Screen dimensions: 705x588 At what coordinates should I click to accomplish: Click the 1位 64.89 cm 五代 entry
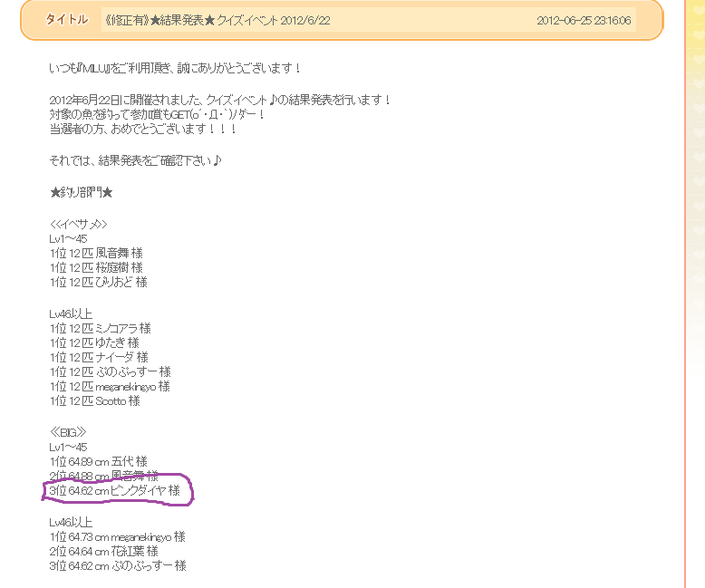pos(98,461)
